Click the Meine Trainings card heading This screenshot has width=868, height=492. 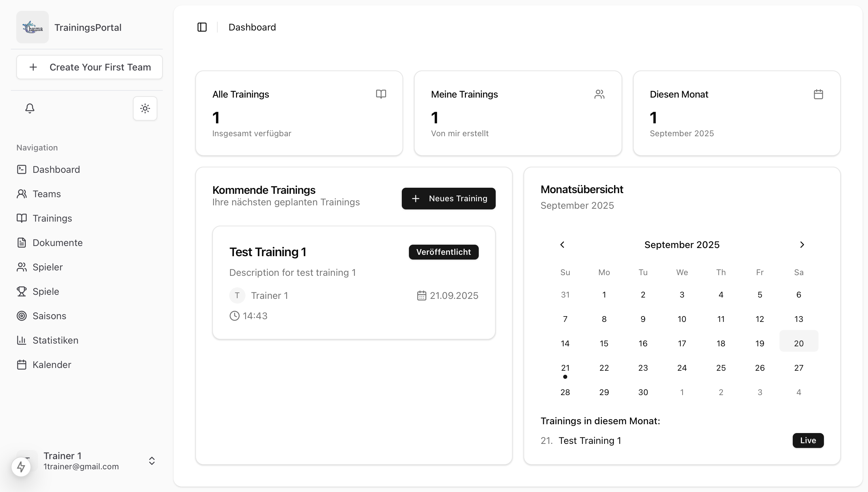click(x=465, y=94)
